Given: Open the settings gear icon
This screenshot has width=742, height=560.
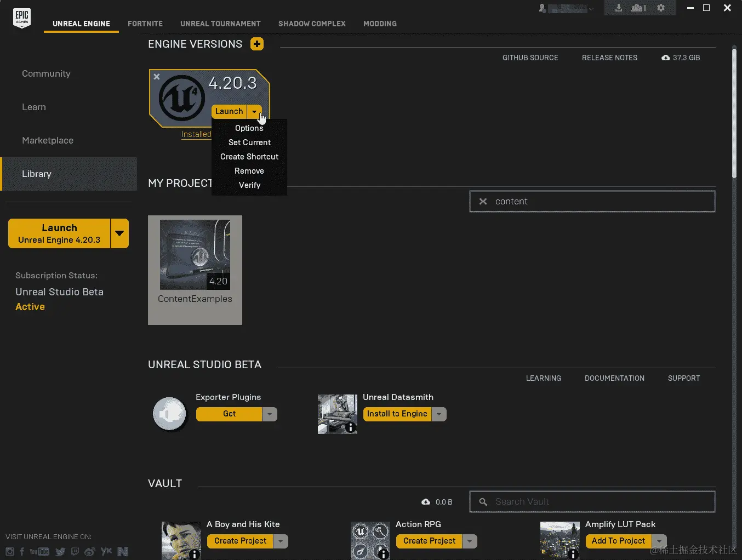Looking at the screenshot, I should click(661, 8).
